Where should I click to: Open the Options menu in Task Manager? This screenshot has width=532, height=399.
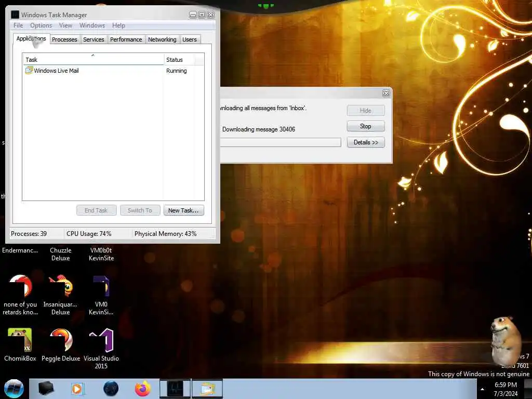point(41,25)
